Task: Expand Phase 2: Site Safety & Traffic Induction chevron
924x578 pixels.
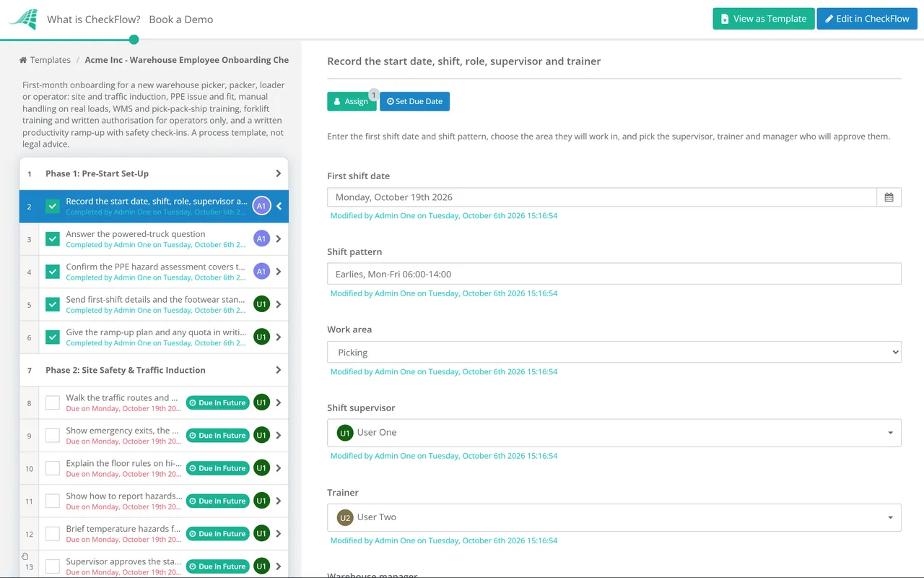Action: tap(278, 370)
